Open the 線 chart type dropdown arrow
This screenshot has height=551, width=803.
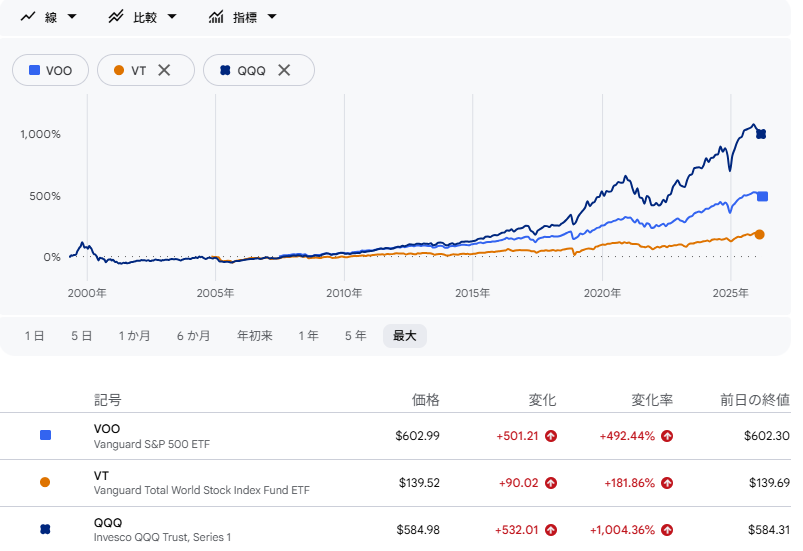pyautogui.click(x=72, y=17)
